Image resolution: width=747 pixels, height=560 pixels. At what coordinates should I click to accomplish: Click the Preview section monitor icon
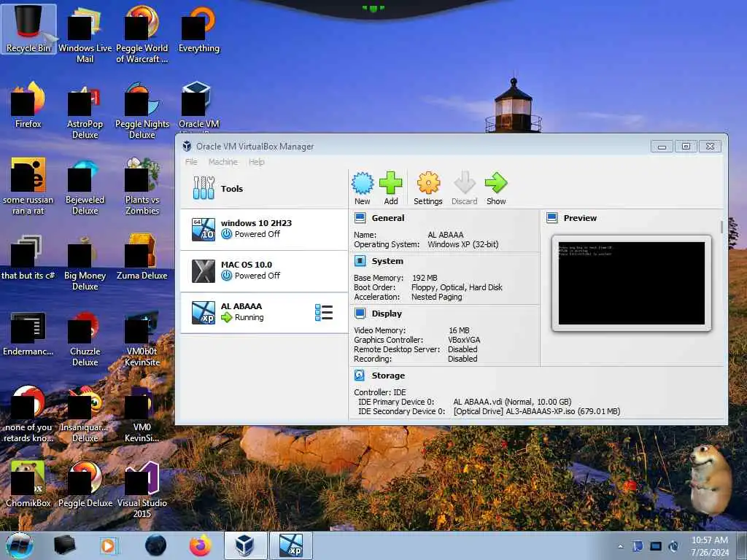pos(552,218)
